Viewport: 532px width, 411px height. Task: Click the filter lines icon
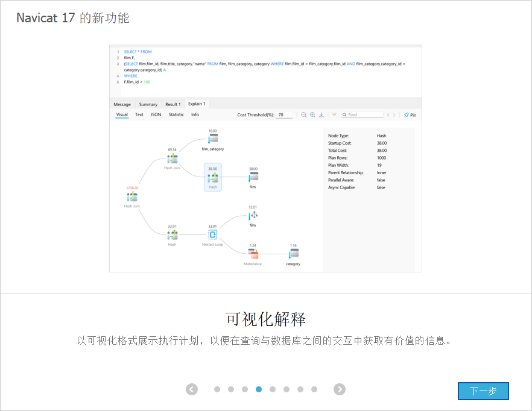[334, 115]
